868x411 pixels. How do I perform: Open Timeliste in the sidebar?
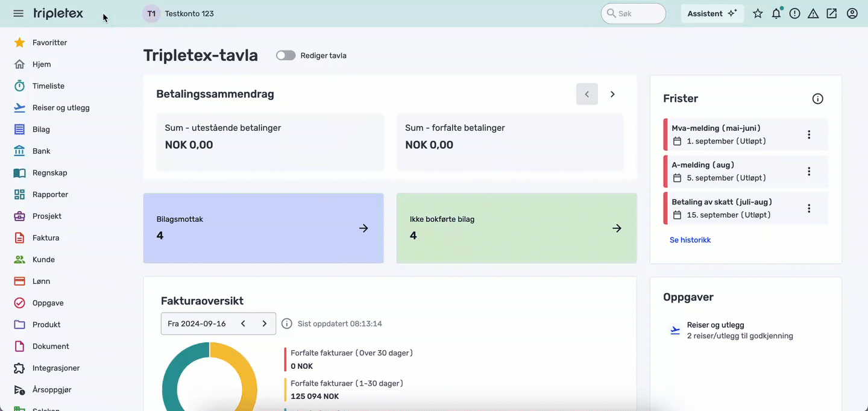(48, 86)
